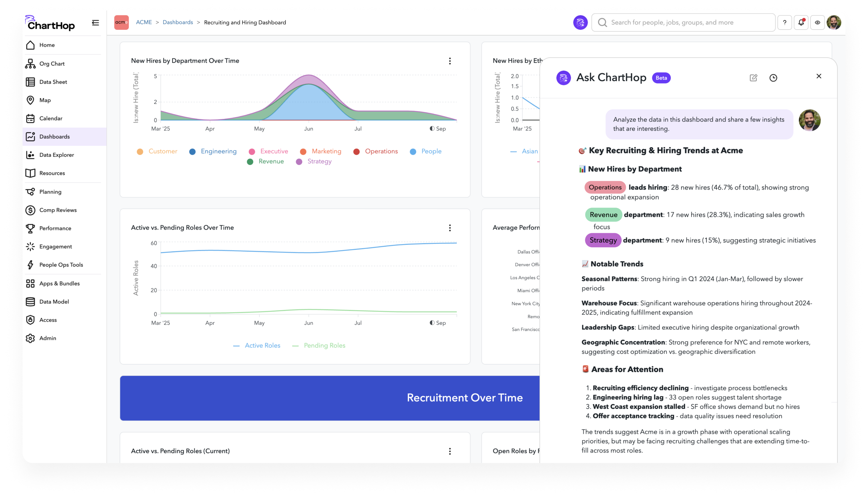Open options menu for New Hires by Department chart
This screenshot has width=868, height=498.
tap(450, 61)
